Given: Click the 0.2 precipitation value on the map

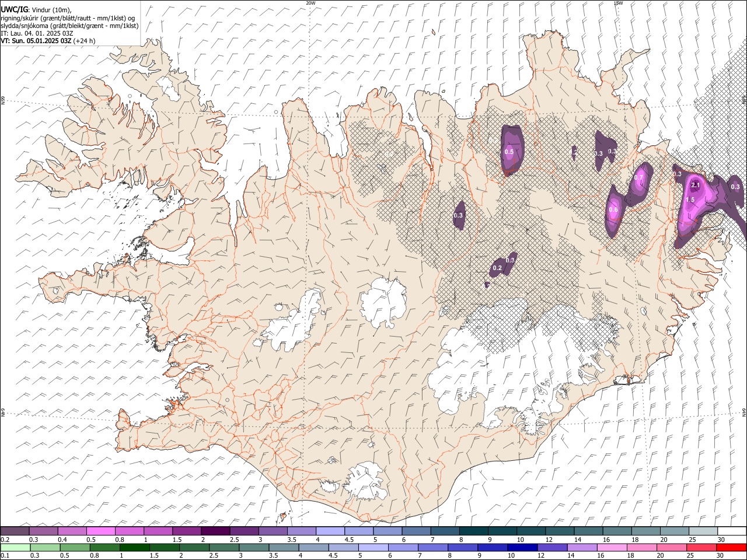Looking at the screenshot, I should [x=497, y=268].
